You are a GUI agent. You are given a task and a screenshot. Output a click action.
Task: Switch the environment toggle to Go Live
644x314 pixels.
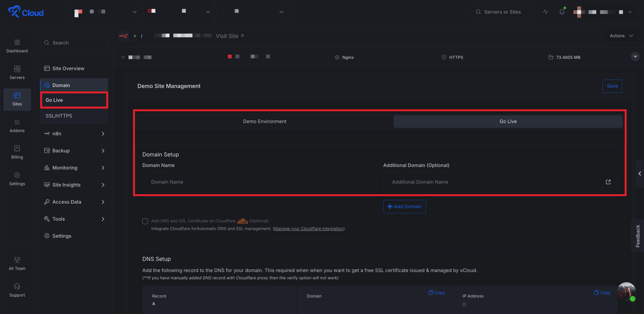[508, 121]
